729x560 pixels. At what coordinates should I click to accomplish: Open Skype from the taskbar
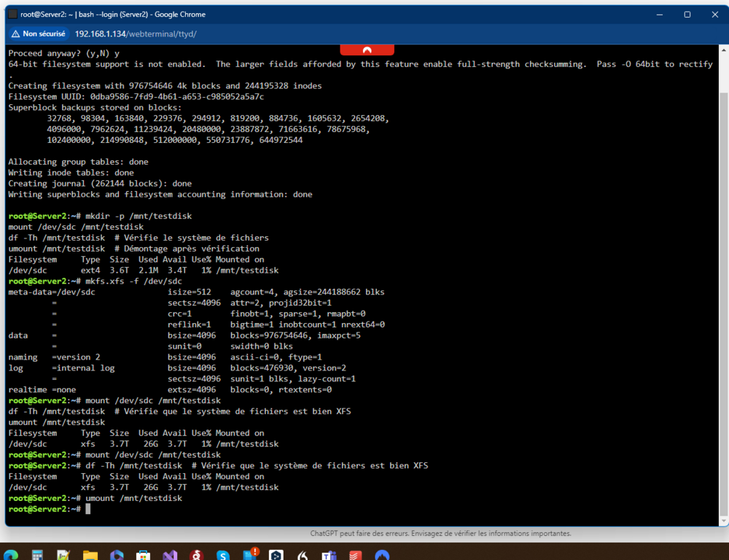(223, 555)
